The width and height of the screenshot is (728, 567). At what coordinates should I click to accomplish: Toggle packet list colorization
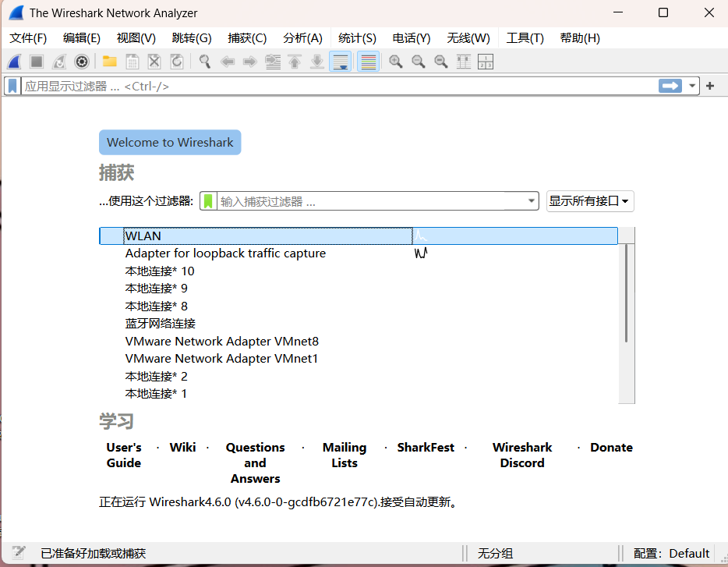coord(367,61)
